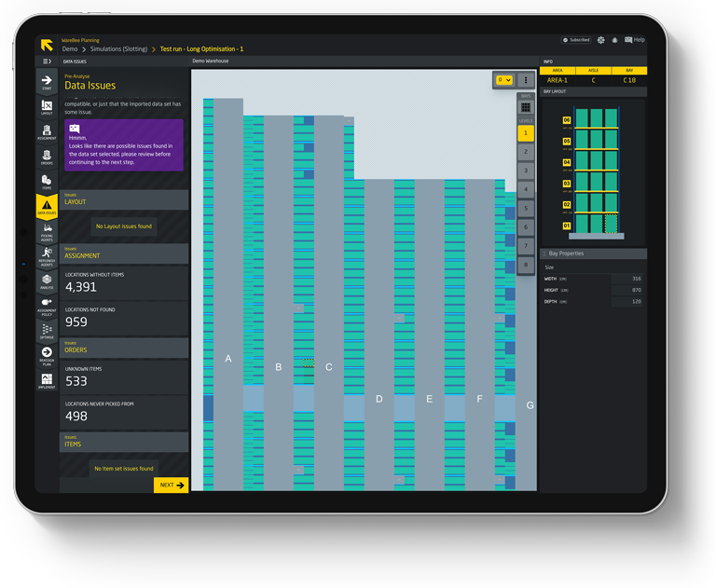Show warehouse level 4

click(x=526, y=189)
